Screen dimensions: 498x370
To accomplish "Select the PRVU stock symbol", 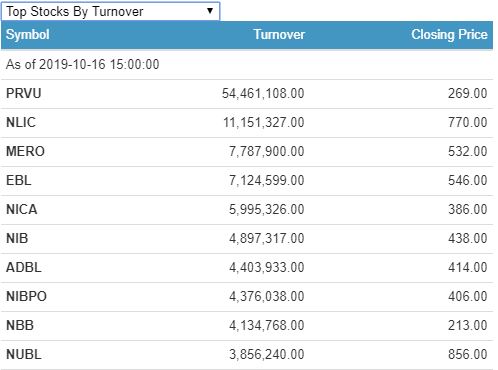I will click(24, 93).
